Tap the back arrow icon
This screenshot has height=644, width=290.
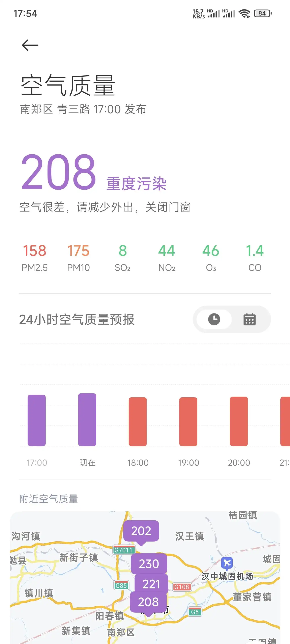[30, 45]
